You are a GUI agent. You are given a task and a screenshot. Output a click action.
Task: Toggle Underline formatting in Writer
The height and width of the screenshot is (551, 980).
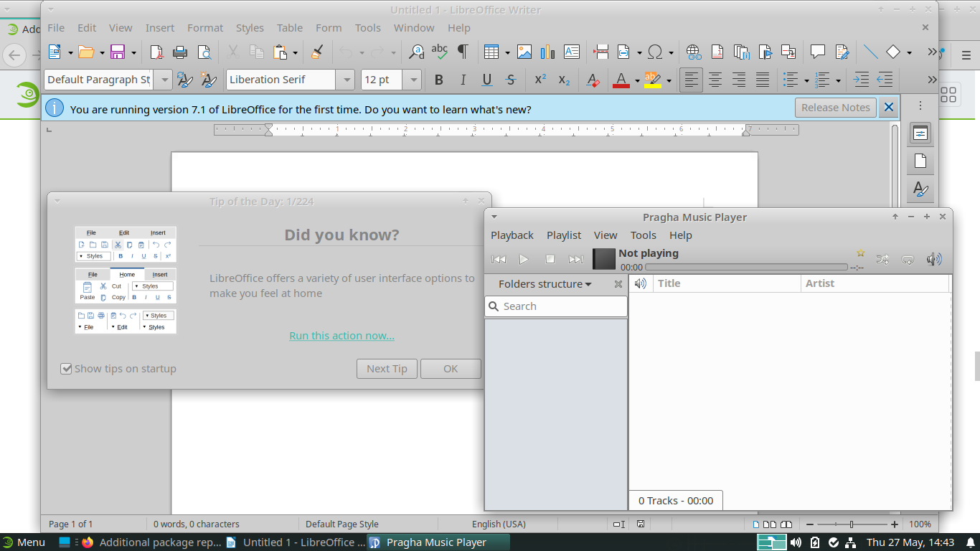(x=487, y=80)
